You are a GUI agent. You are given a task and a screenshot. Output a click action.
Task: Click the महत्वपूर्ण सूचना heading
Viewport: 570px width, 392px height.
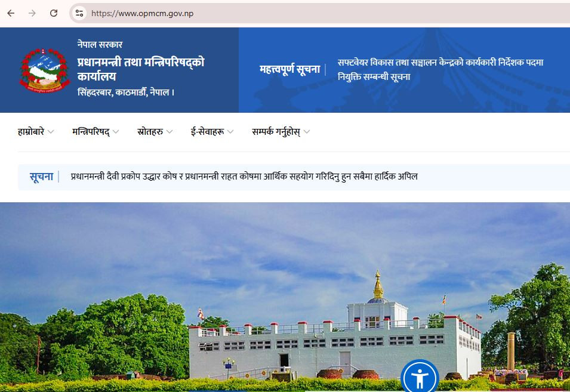point(289,69)
